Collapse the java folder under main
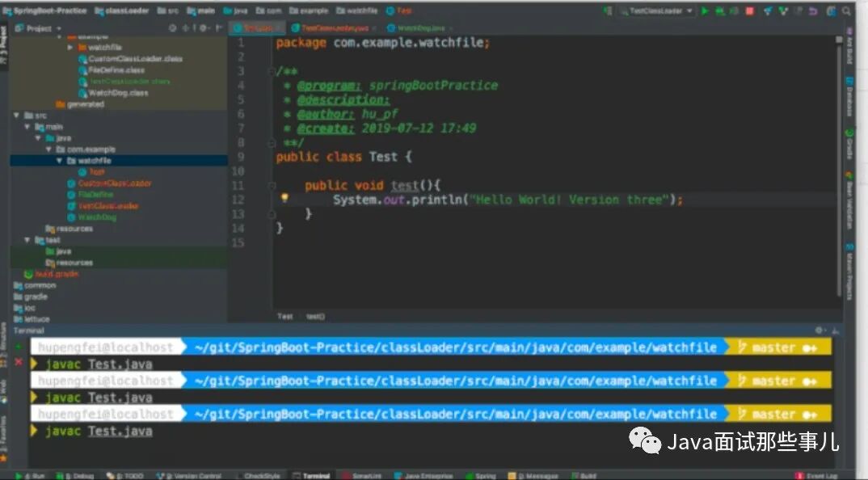This screenshot has width=868, height=480. (38, 138)
